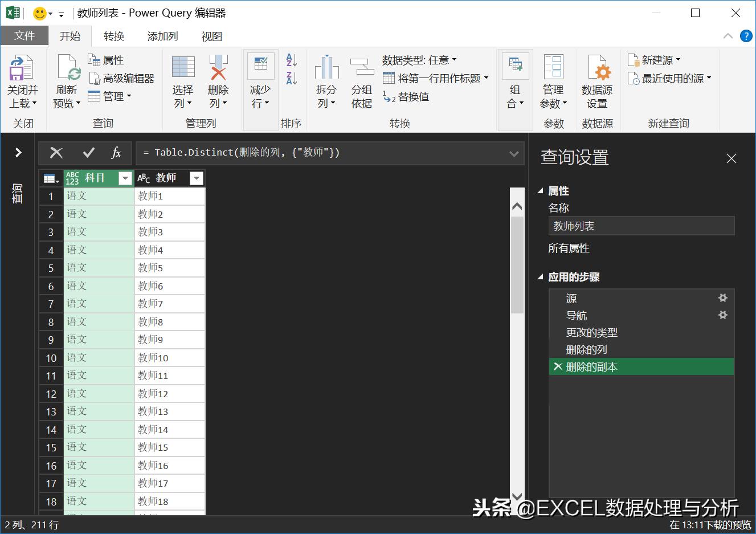Delete the 删除的副本 applied step

pos(558,367)
